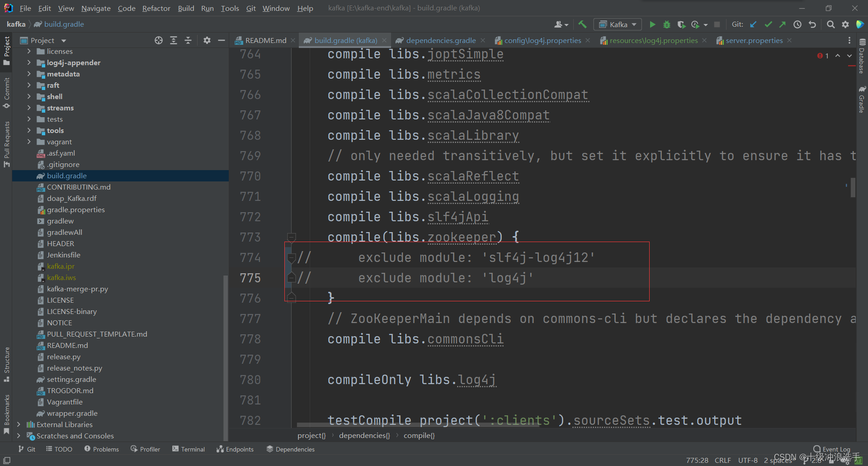The height and width of the screenshot is (466, 868).
Task: Click the dependencies{} breadcrumb
Action: [x=364, y=435]
